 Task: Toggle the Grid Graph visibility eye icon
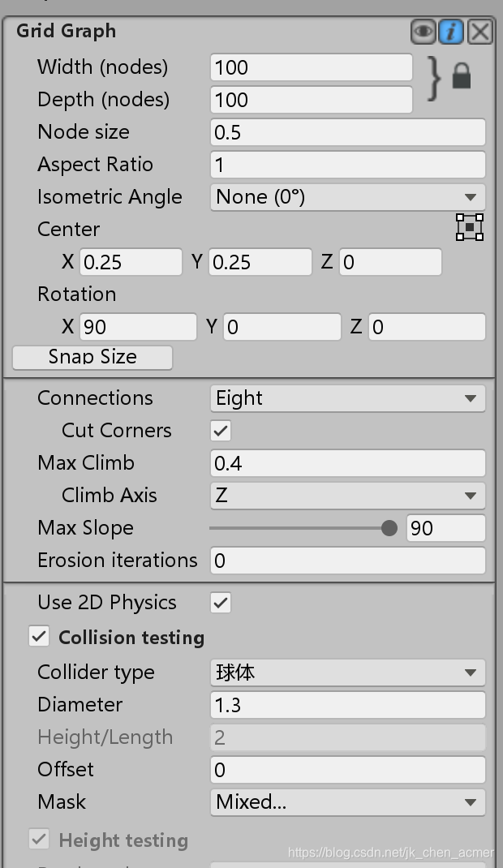click(423, 31)
